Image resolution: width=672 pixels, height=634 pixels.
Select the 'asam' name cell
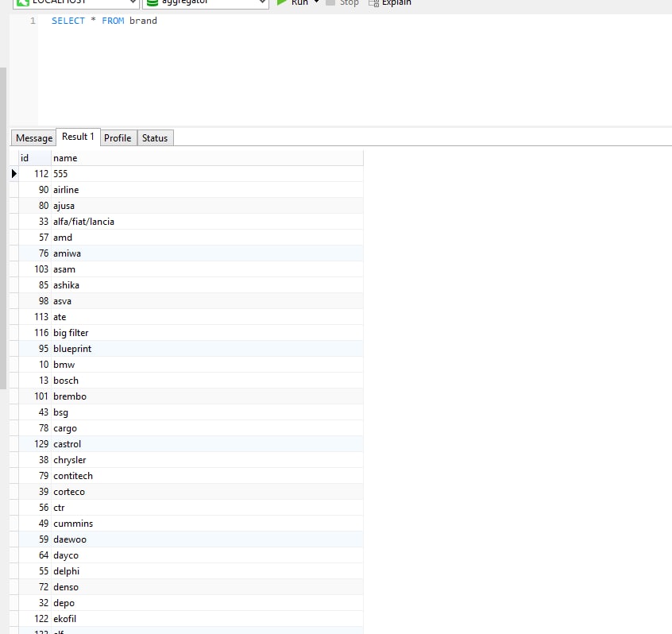coord(207,269)
